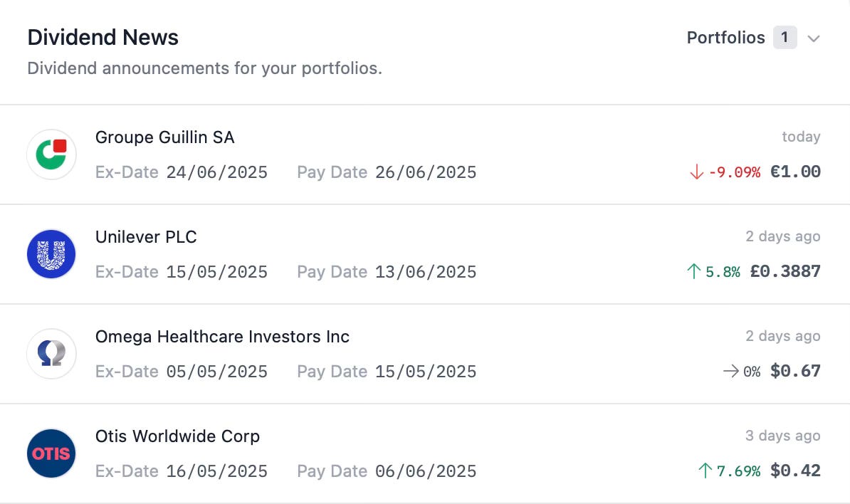Open the Groupe Guillin SA announcement
Screen dimensions: 850x504
[x=425, y=154]
